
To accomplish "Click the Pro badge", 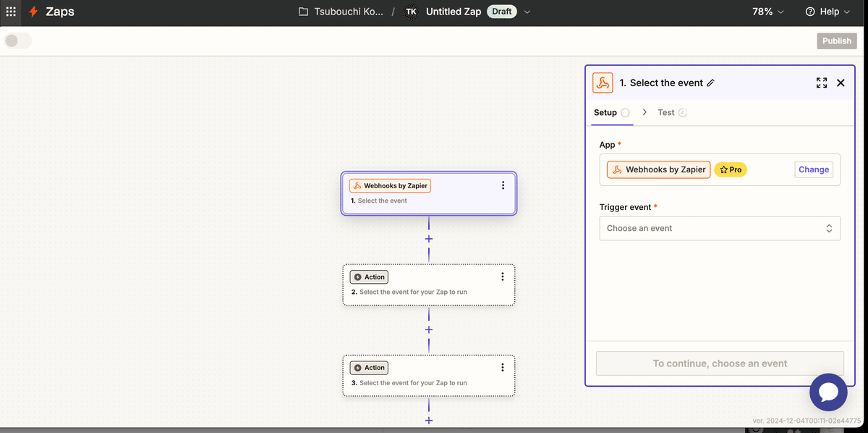I will click(x=731, y=169).
